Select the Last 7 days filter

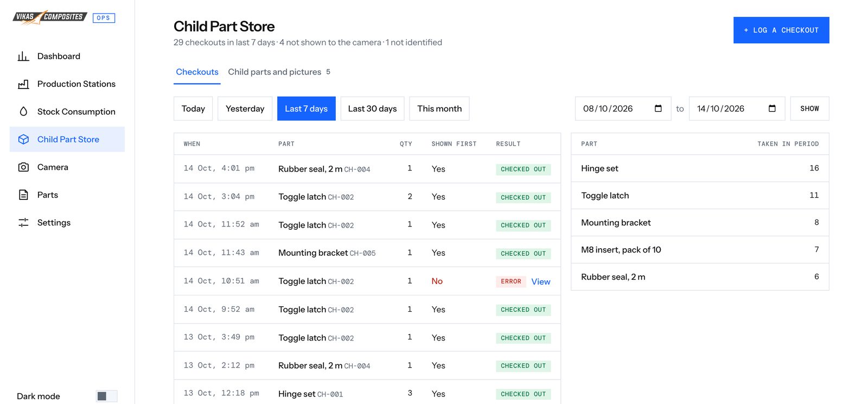click(307, 109)
